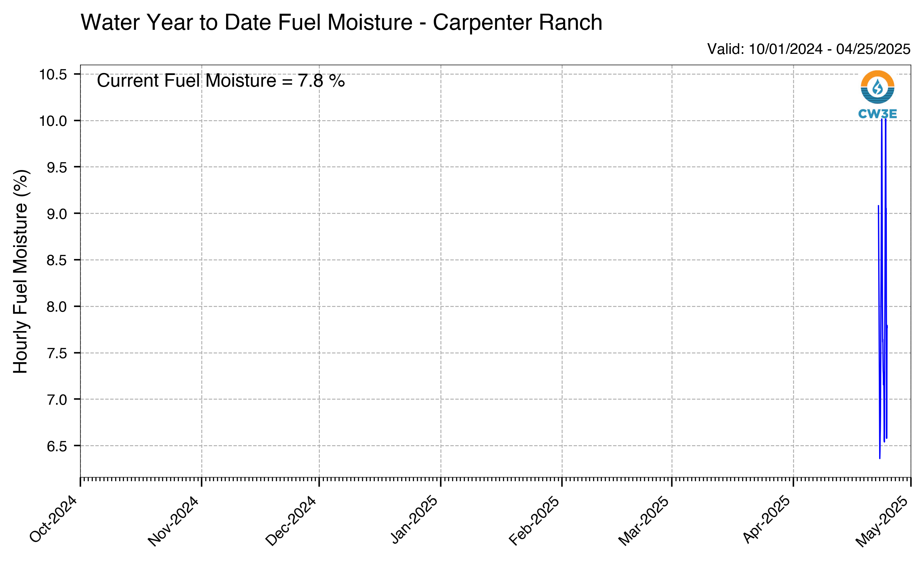Click the Oct-2024 x-axis label
This screenshot has height=563, width=924.
53,519
